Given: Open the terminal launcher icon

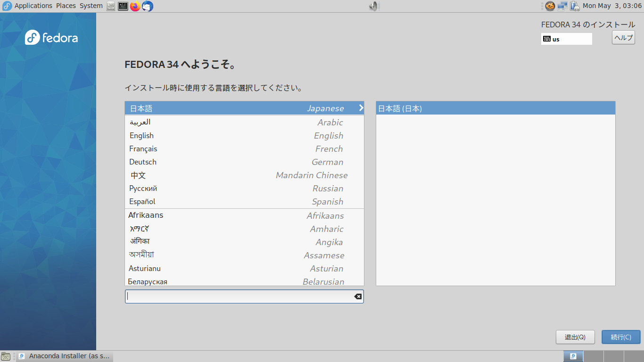Looking at the screenshot, I should (123, 6).
